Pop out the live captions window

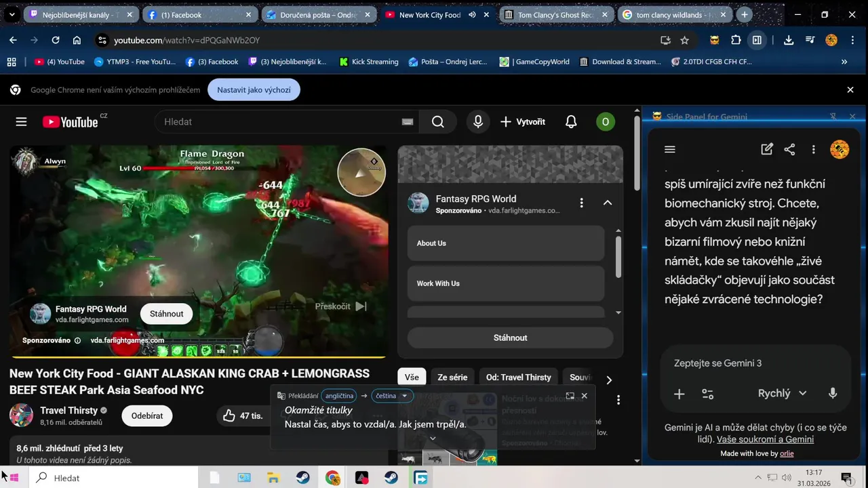(x=570, y=396)
